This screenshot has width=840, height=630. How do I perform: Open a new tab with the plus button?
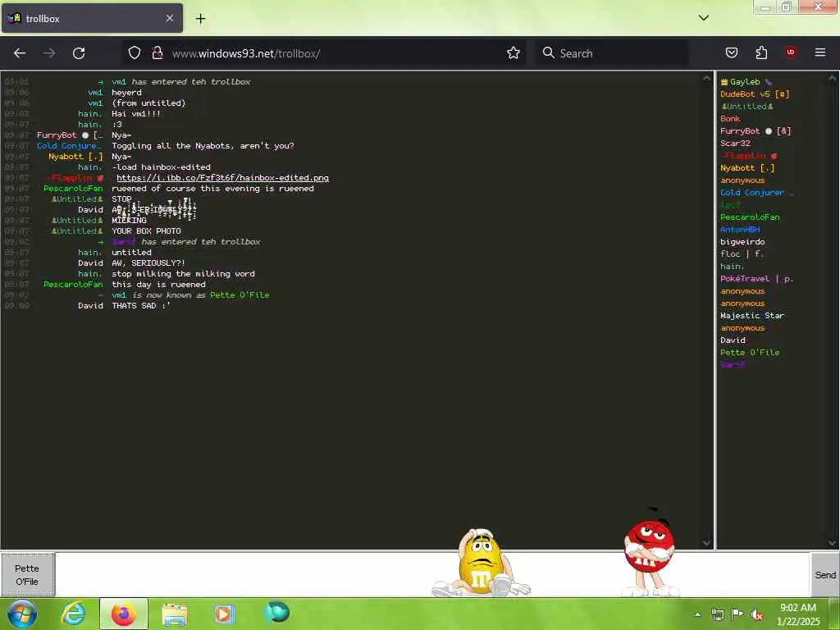(200, 19)
